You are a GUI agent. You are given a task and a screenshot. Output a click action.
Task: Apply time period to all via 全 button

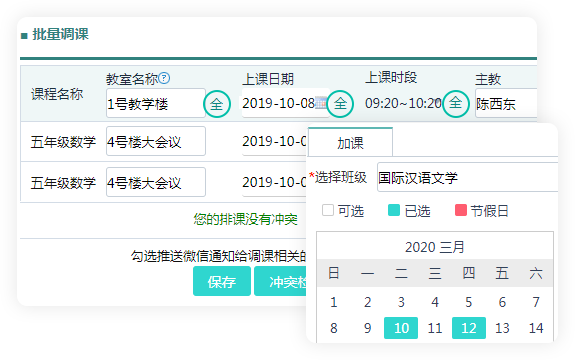tap(456, 104)
